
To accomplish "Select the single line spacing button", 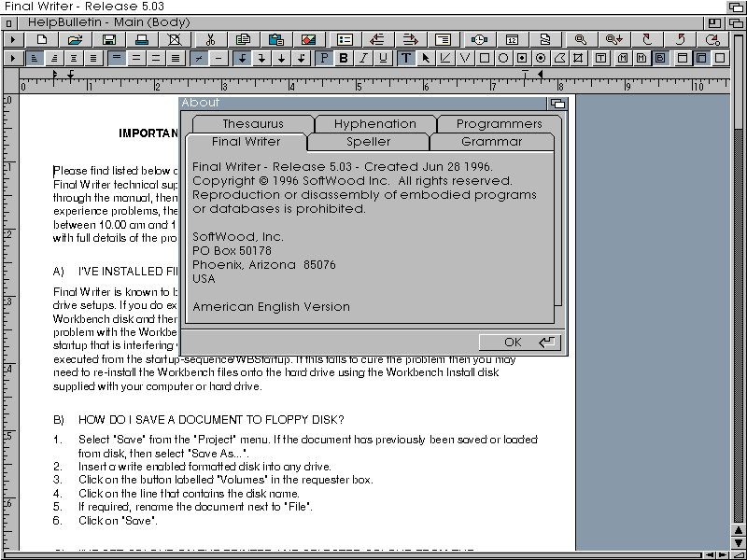I will (x=117, y=58).
